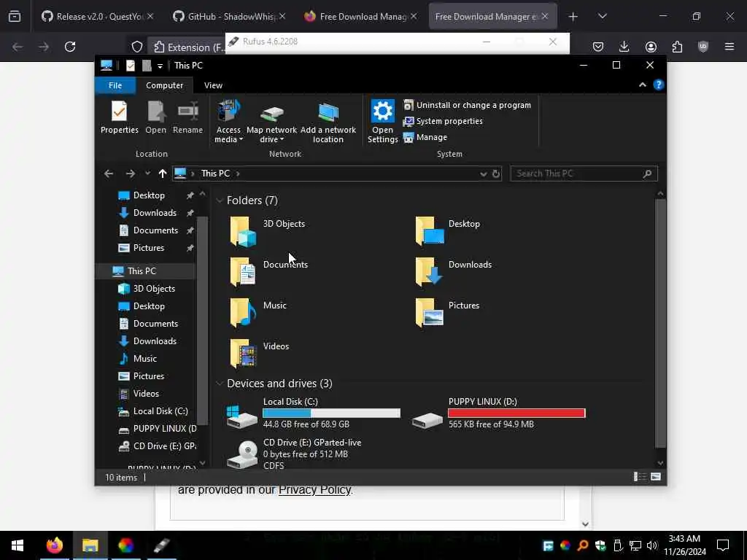Collapse the Folders (7) group

219,201
